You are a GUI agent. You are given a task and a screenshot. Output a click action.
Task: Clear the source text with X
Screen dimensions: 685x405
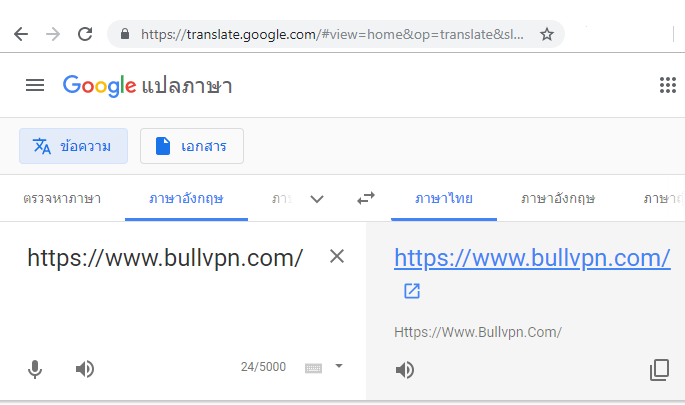[337, 256]
